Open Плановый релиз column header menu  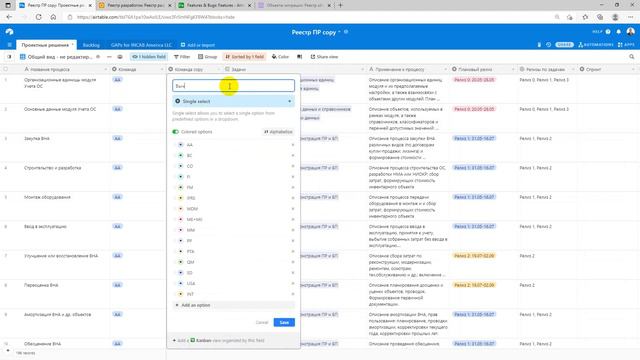pyautogui.click(x=513, y=69)
